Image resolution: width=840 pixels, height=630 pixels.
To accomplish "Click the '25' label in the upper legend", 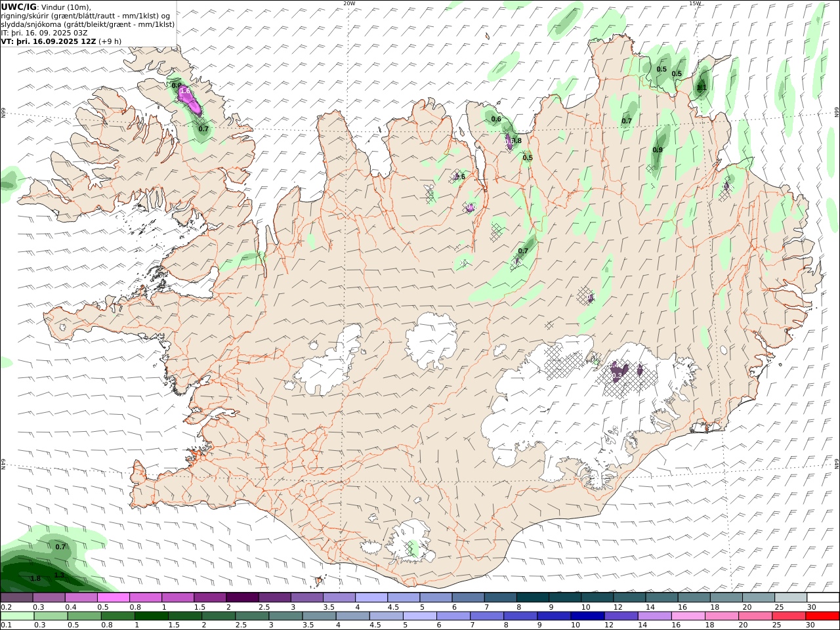I will tap(779, 607).
